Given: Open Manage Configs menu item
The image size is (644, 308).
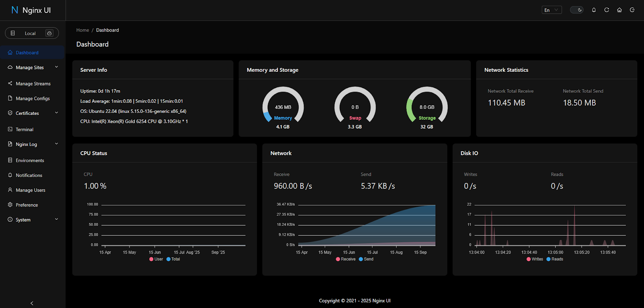Looking at the screenshot, I should coord(32,98).
